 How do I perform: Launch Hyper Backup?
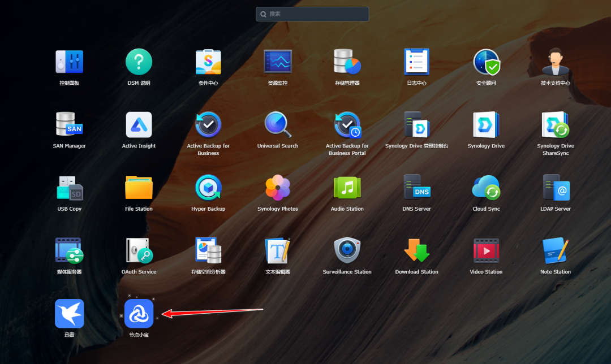pyautogui.click(x=208, y=188)
